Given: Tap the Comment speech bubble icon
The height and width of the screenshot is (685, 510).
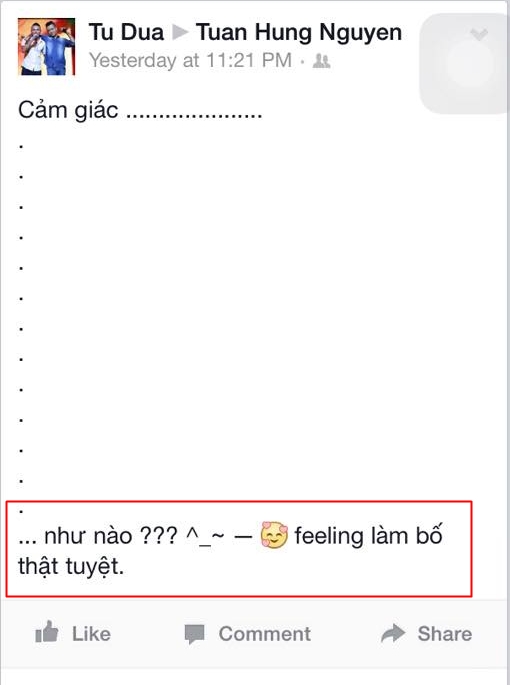Looking at the screenshot, I should 194,634.
